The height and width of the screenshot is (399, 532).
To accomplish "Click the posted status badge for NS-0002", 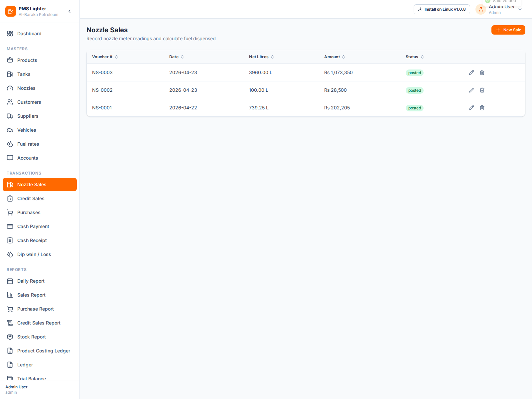I will [x=414, y=90].
